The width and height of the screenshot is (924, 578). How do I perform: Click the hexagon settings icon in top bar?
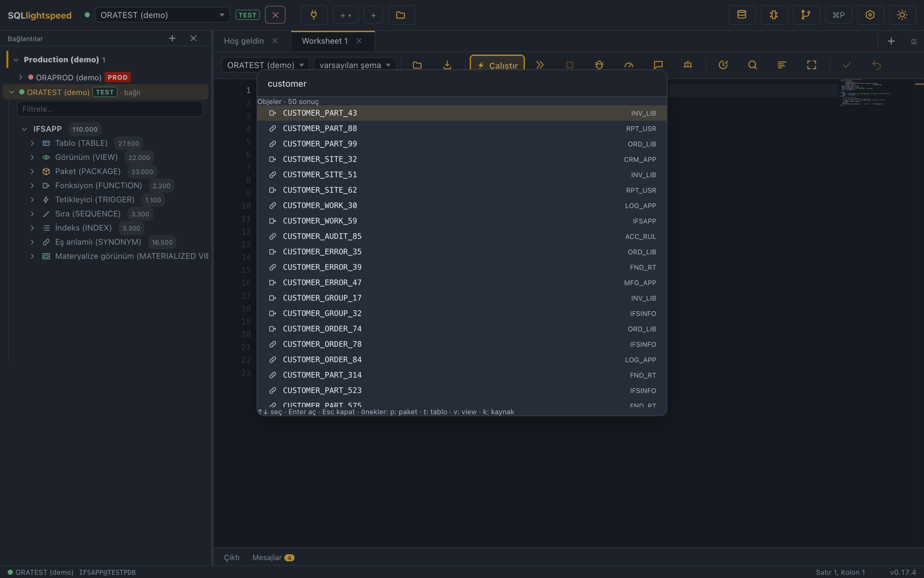click(x=870, y=15)
